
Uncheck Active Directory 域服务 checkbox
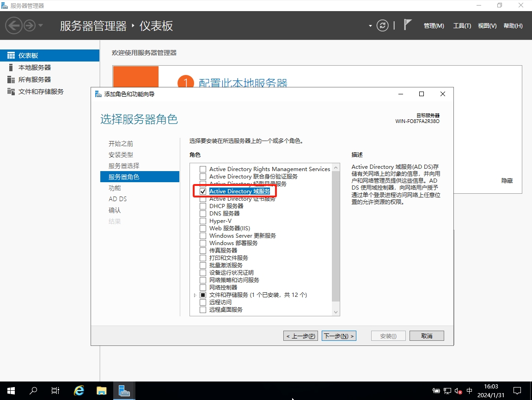203,191
